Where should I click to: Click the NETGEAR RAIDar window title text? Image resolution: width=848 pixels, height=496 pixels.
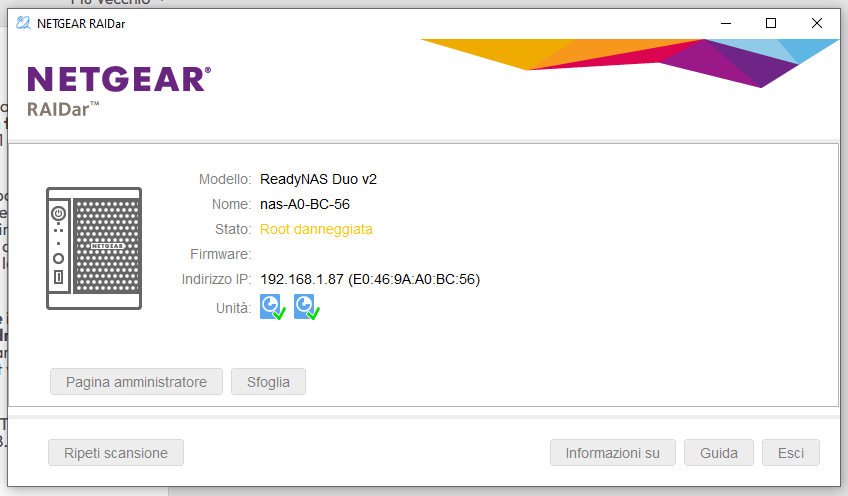[81, 24]
